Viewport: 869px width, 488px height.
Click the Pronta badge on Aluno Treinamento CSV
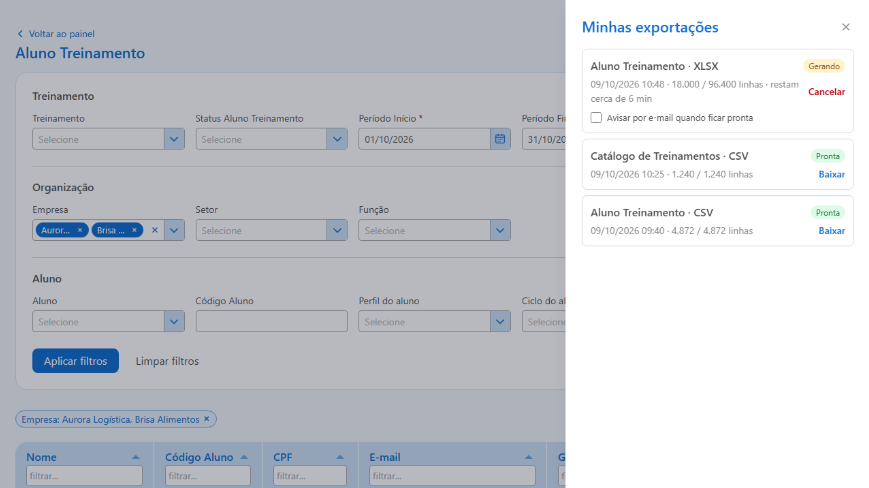coord(827,213)
